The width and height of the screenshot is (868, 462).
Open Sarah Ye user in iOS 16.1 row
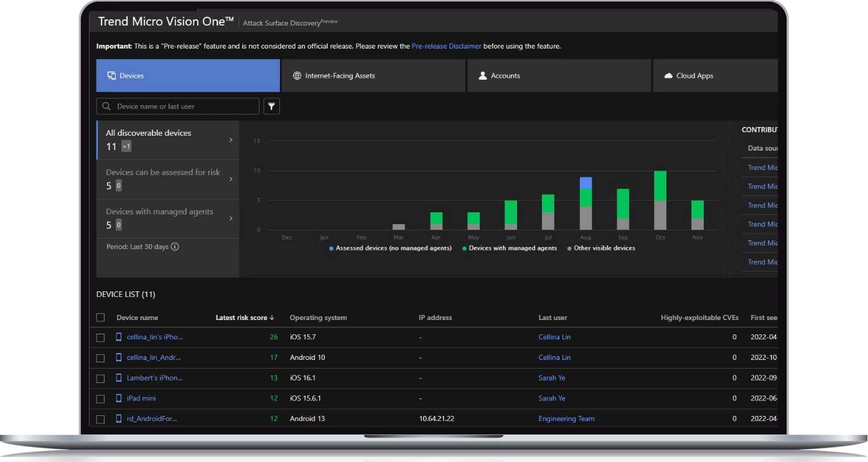tap(552, 378)
